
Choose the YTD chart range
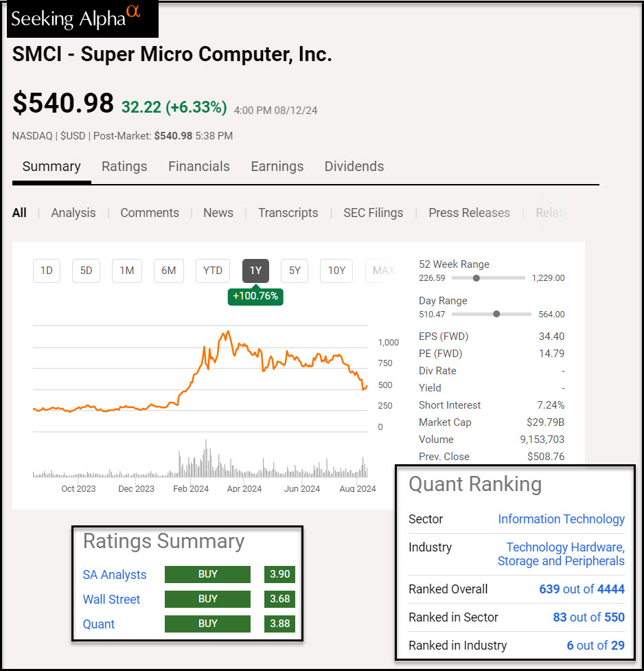click(212, 271)
